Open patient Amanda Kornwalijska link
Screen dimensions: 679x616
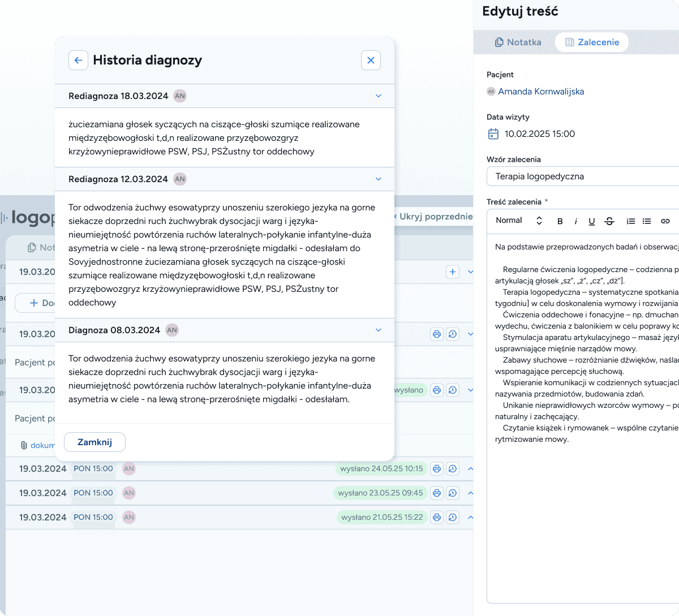(541, 92)
